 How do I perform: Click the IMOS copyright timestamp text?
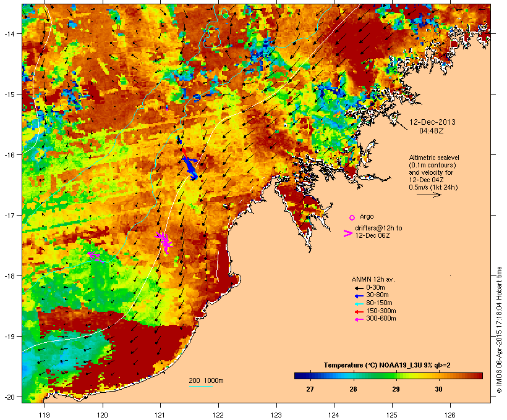tap(499, 330)
